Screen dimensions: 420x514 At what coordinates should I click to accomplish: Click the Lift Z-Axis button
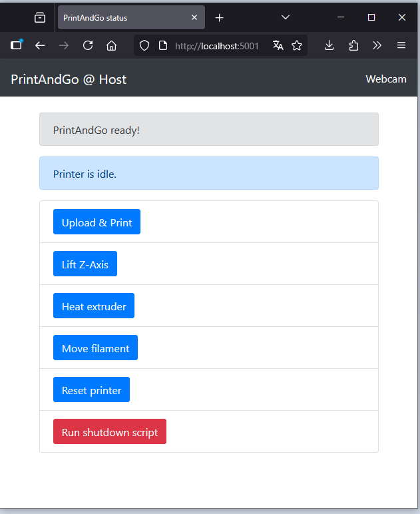[x=85, y=264]
